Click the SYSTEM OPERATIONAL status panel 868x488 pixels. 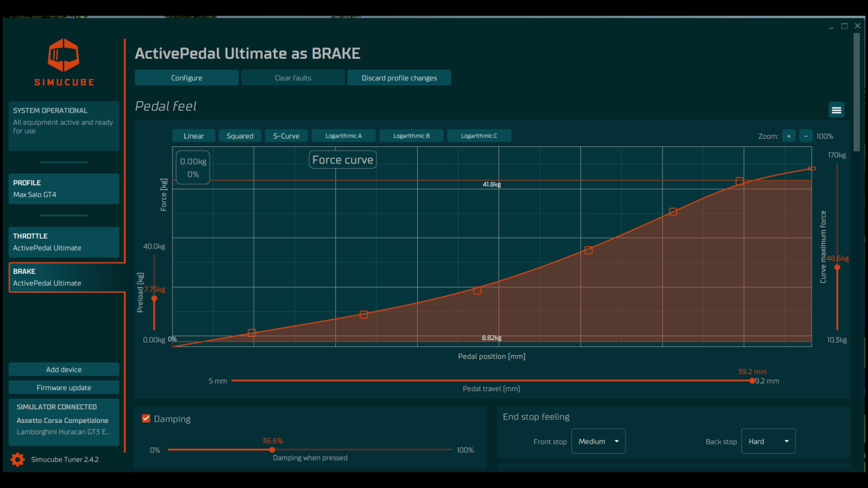[64, 126]
